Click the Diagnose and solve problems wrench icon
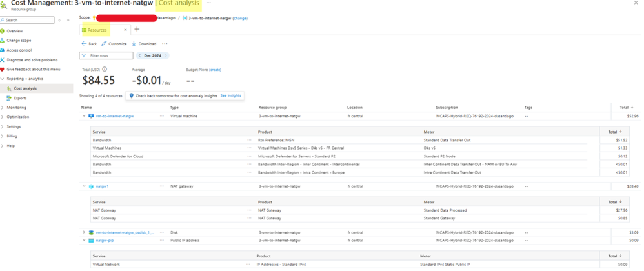 tap(3, 60)
